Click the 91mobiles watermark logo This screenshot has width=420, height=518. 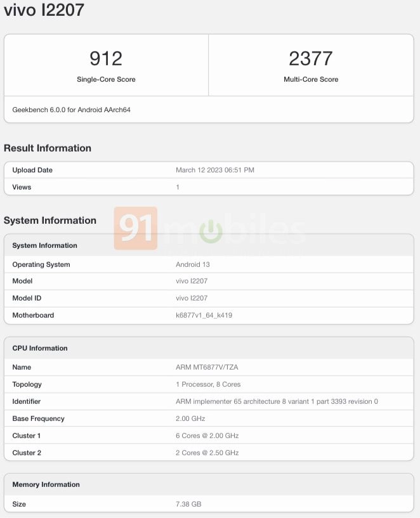point(136,229)
